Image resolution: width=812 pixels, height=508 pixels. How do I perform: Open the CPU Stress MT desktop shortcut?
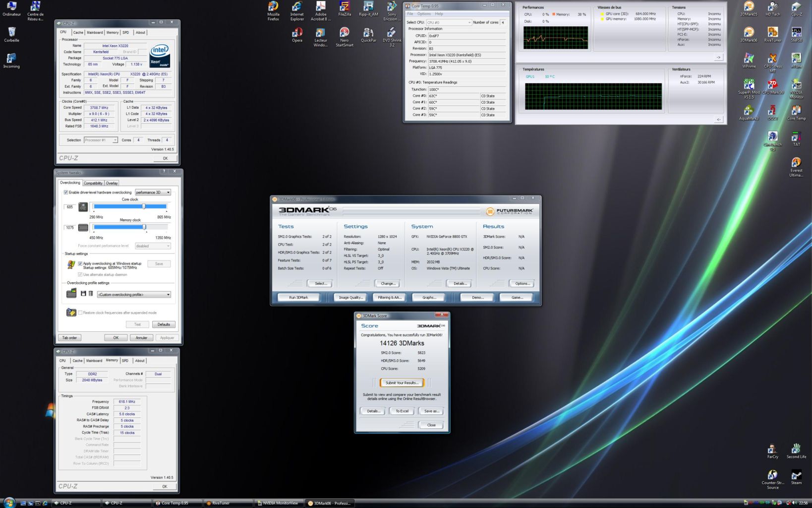772,63
